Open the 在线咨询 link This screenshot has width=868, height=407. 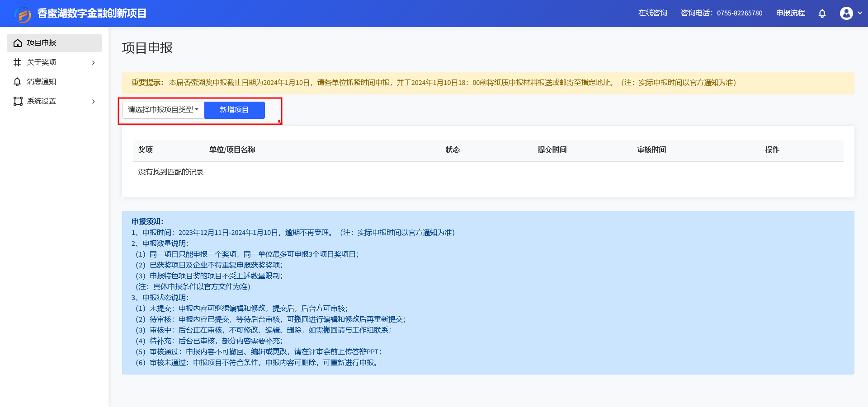tap(652, 13)
